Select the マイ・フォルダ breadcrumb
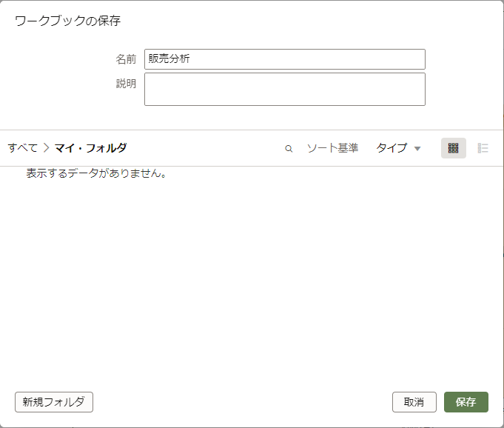 coord(90,148)
